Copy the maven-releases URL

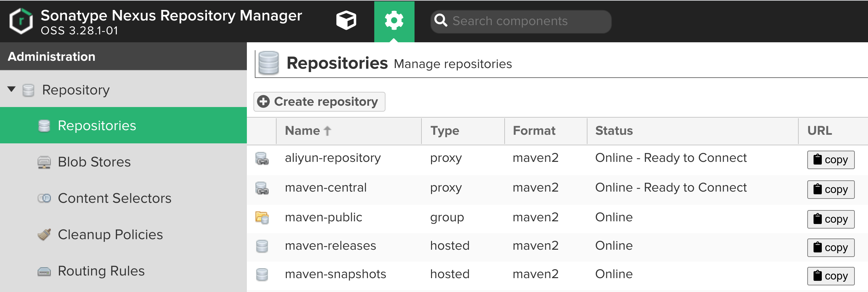click(831, 247)
